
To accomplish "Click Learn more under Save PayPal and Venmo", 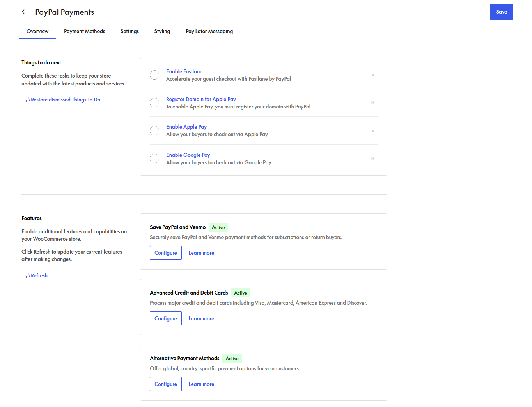I will click(x=201, y=253).
